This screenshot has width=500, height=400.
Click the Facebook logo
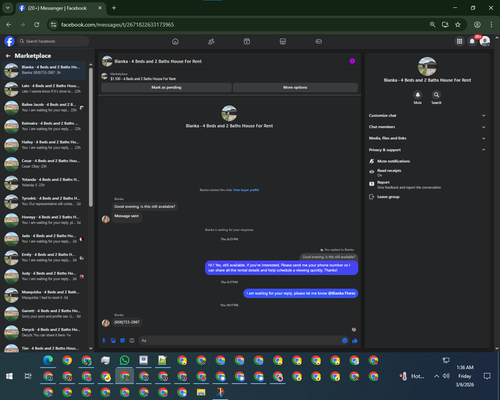[x=9, y=41]
